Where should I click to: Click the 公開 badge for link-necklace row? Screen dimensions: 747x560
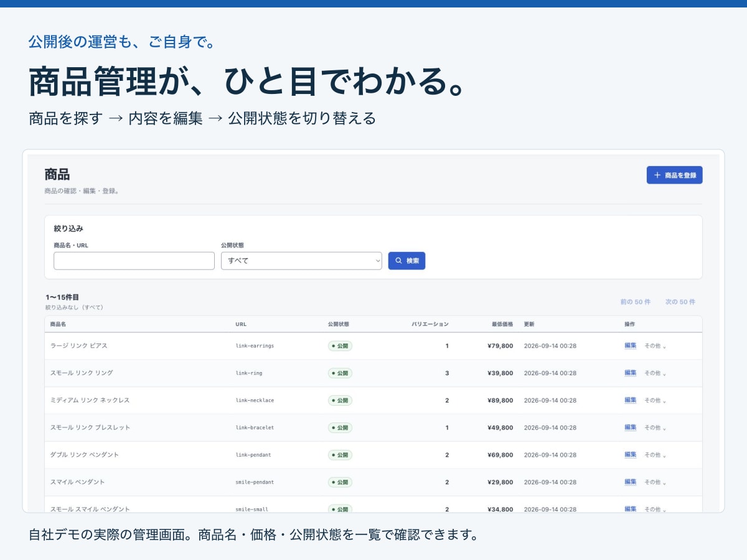pos(340,401)
